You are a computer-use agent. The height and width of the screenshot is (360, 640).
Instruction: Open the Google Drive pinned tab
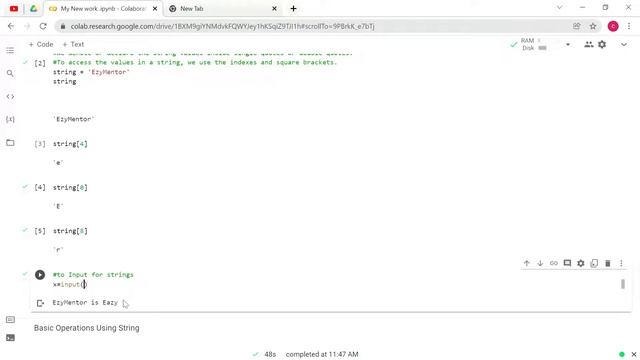[33, 9]
